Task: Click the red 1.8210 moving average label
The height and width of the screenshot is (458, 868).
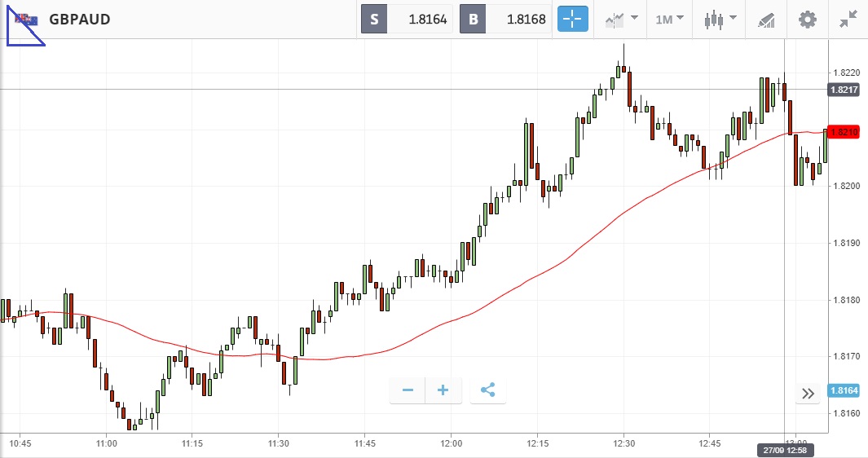Action: pyautogui.click(x=844, y=132)
